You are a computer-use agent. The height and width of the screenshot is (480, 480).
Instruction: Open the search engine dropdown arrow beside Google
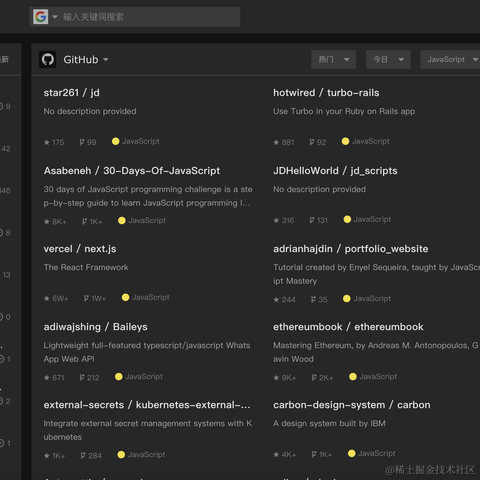tap(55, 17)
